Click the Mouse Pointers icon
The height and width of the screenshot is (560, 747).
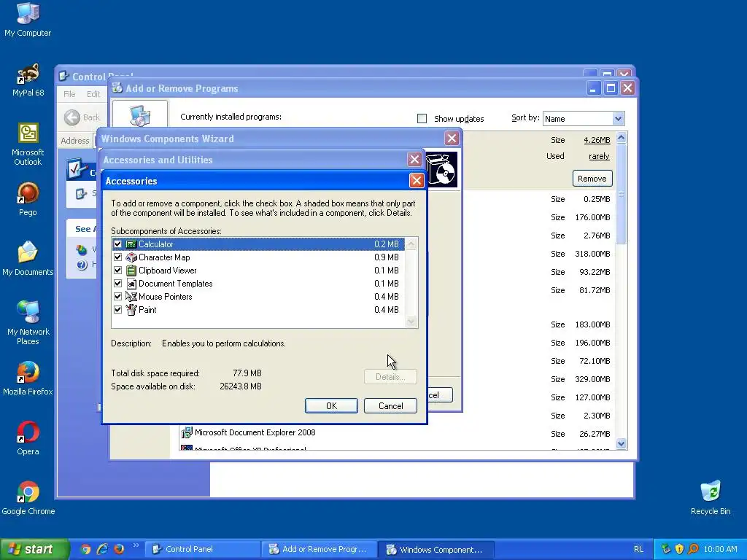[x=131, y=297]
